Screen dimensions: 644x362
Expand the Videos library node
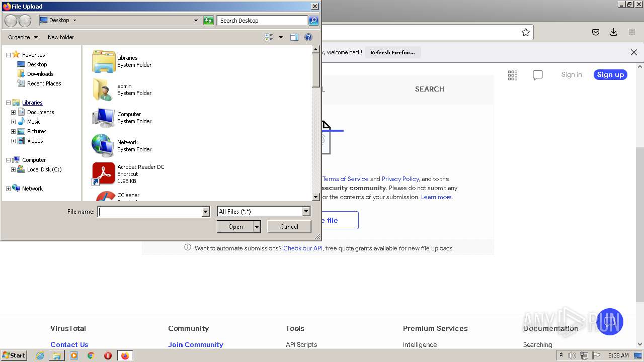pos(13,141)
